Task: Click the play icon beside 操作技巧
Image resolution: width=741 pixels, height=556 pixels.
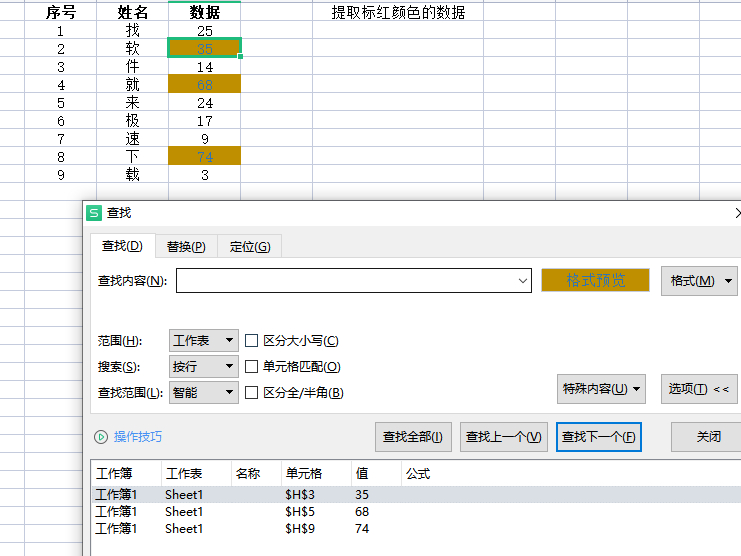Action: (101, 437)
